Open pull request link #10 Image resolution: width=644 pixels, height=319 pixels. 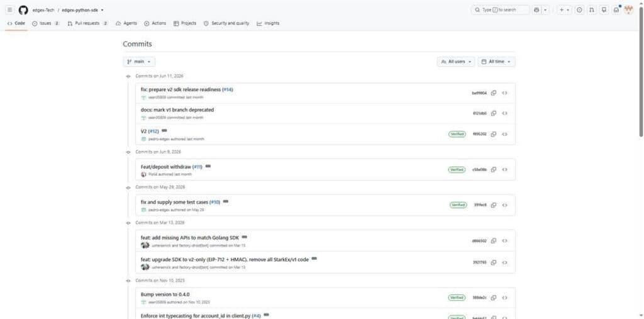(215, 202)
